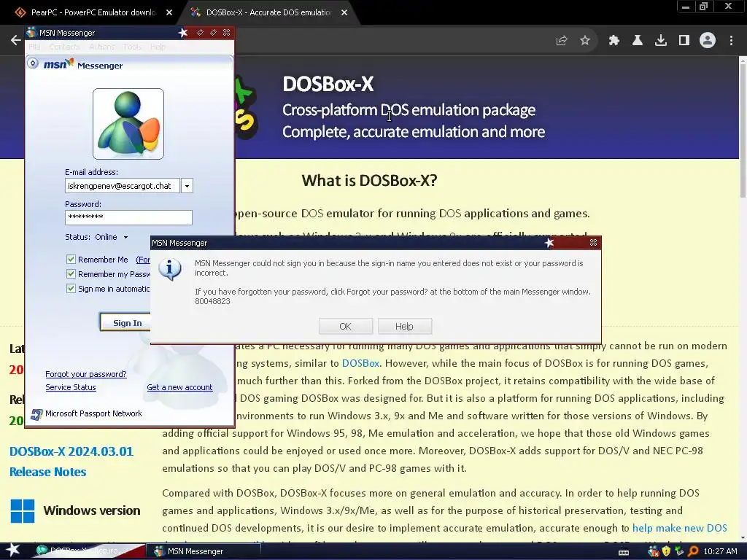
Task: Open help make new DOS link
Action: coord(679,528)
